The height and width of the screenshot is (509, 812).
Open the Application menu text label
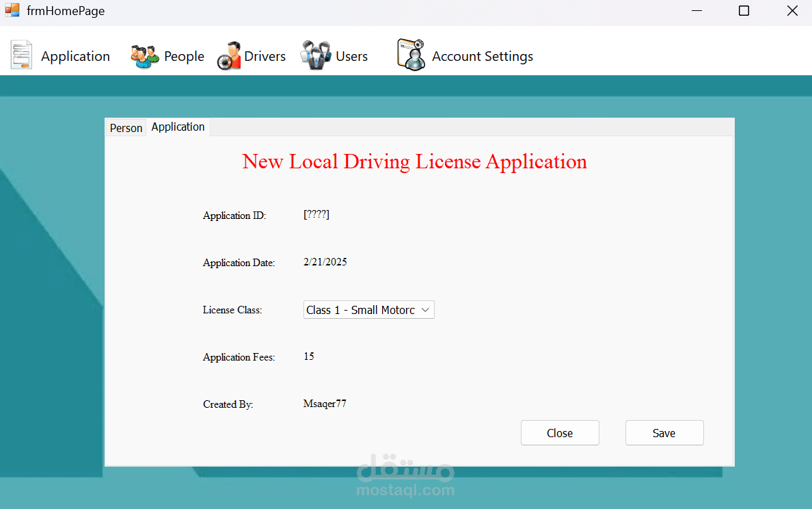point(75,57)
